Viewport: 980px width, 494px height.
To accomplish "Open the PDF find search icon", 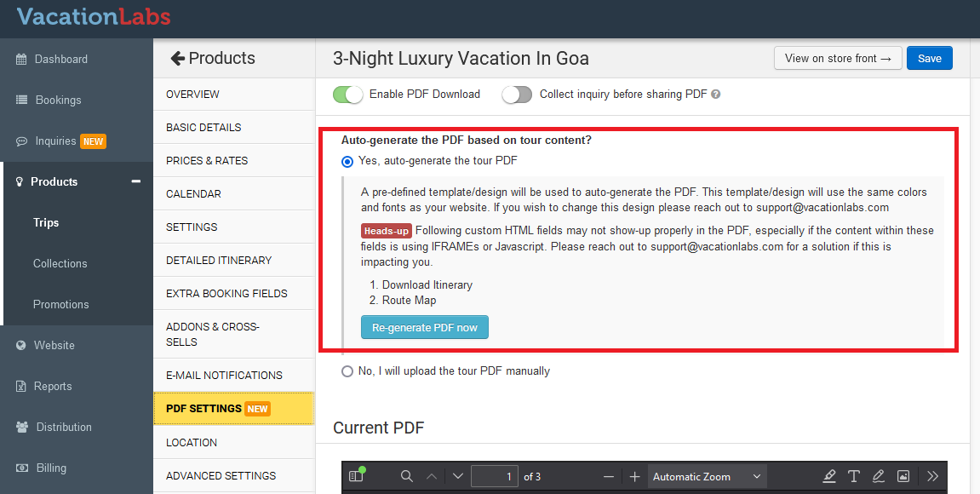I will 407,476.
